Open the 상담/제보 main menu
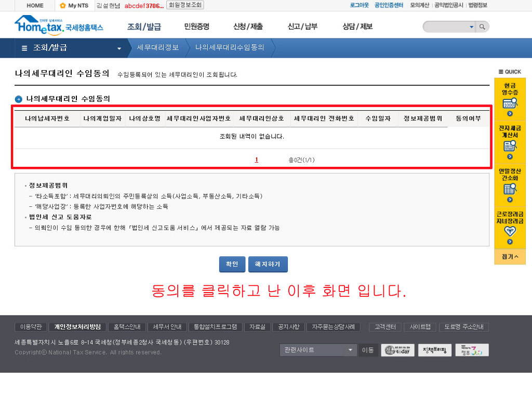532x409 pixels. point(357,27)
